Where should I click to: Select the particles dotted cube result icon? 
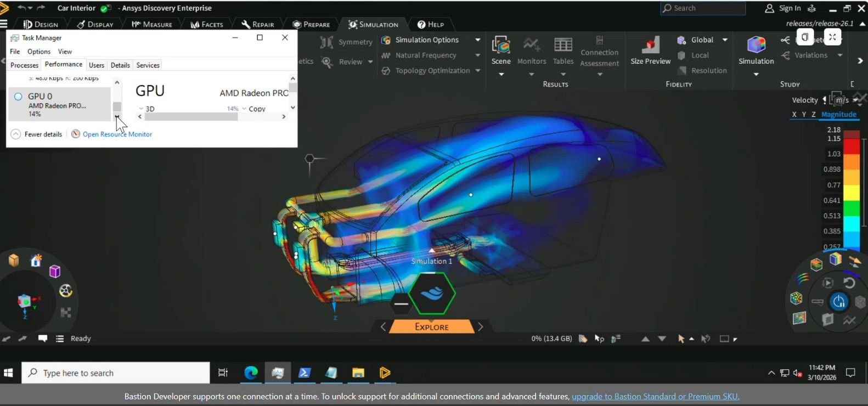(796, 298)
